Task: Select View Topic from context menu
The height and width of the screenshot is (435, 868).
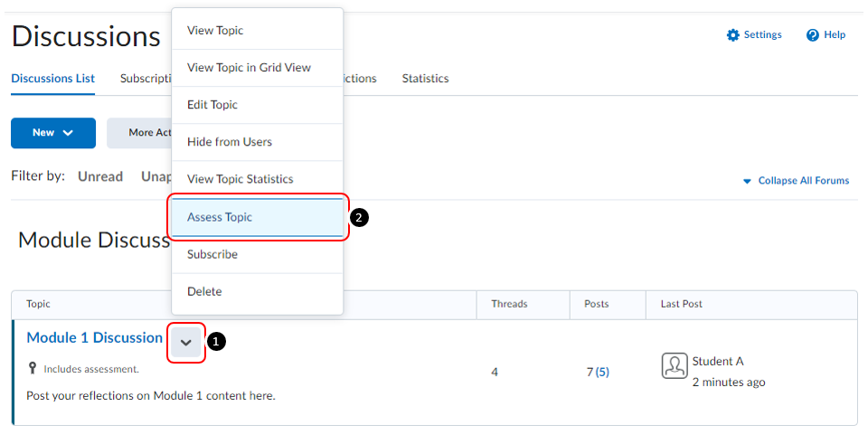Action: click(x=215, y=31)
